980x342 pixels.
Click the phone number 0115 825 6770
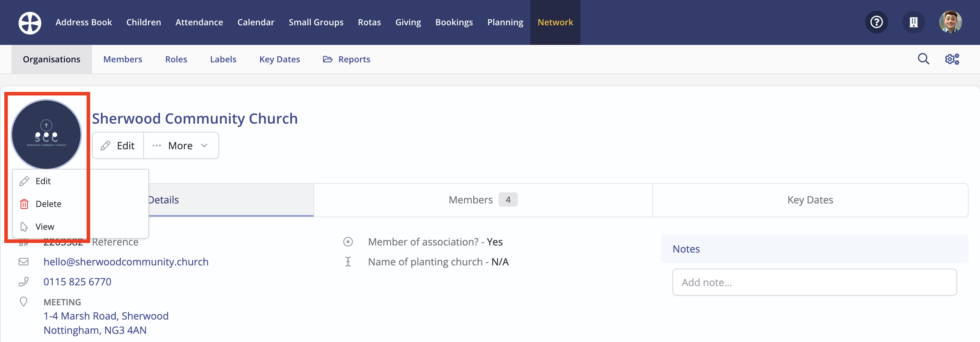point(77,282)
